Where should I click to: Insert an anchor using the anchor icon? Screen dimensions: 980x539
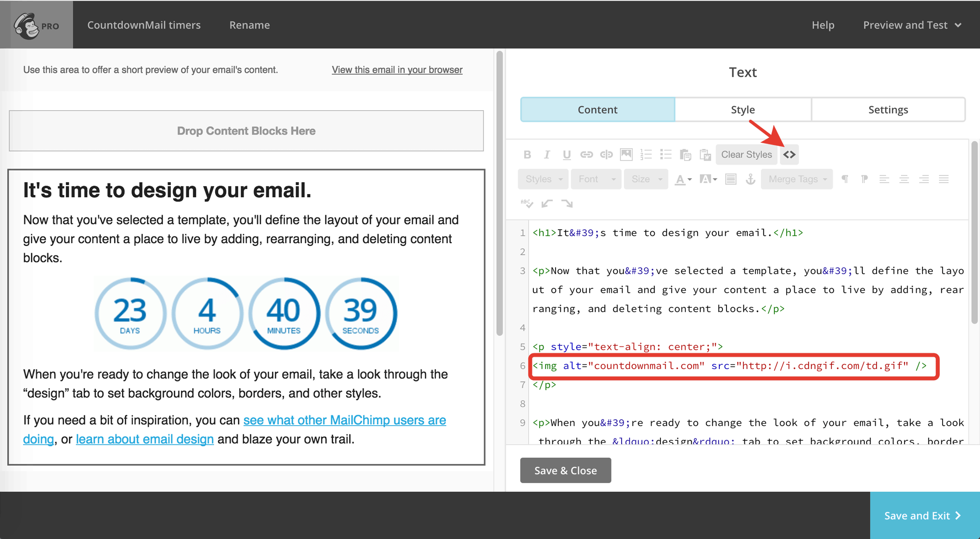pyautogui.click(x=751, y=179)
